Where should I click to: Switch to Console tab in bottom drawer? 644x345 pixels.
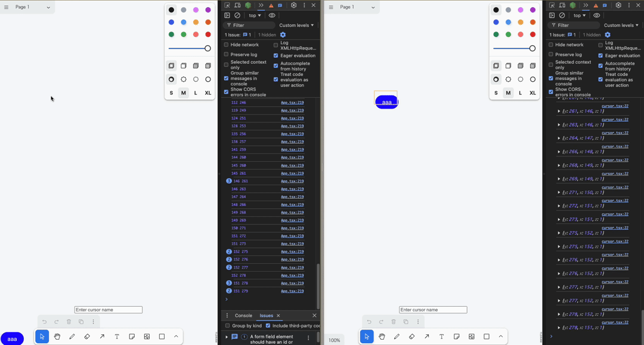243,315
